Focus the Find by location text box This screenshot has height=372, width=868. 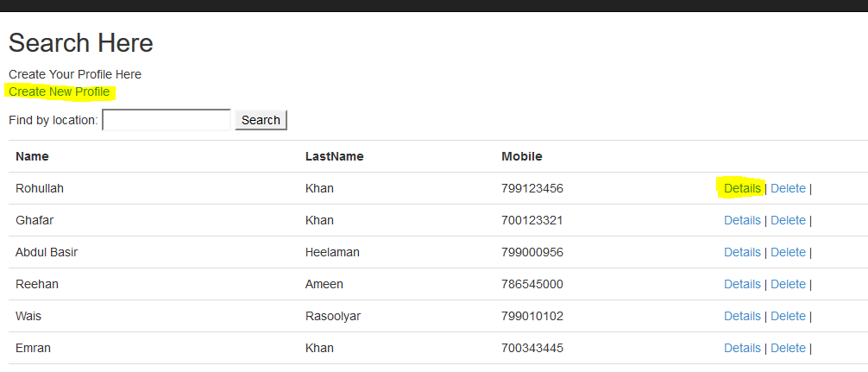pos(167,120)
